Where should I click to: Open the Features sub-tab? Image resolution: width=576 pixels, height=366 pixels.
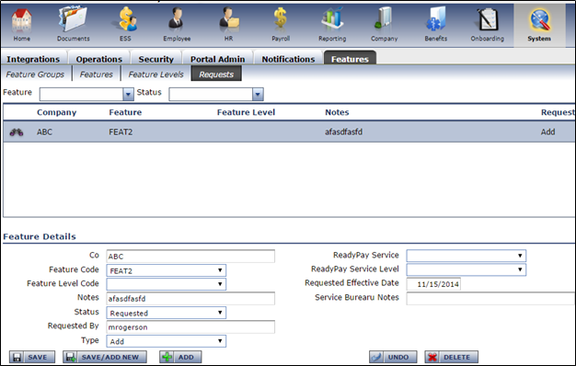[x=96, y=74]
